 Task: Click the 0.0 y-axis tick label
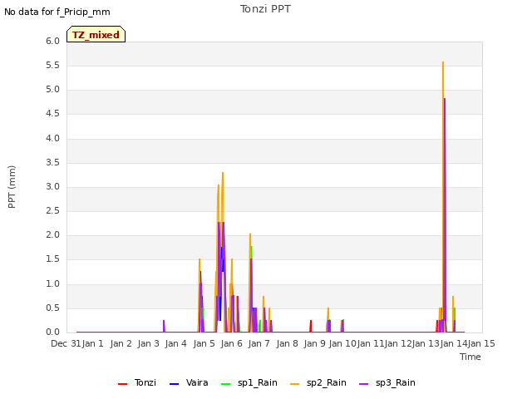tap(52, 332)
